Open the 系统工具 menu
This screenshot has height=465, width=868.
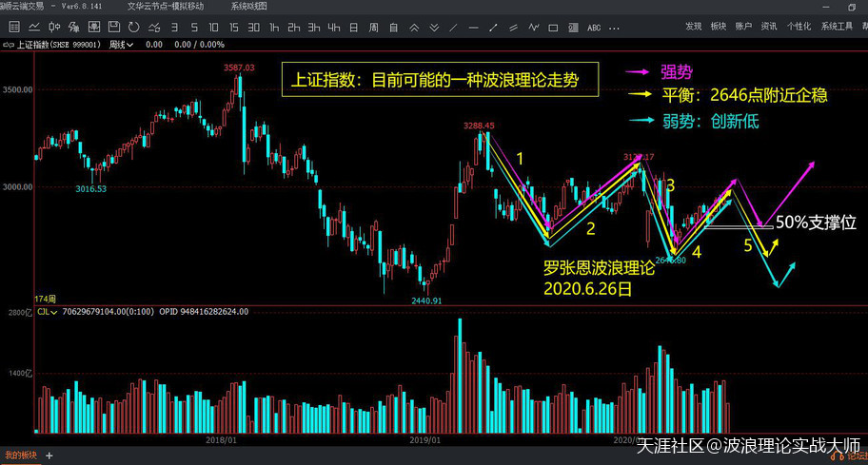(x=837, y=27)
